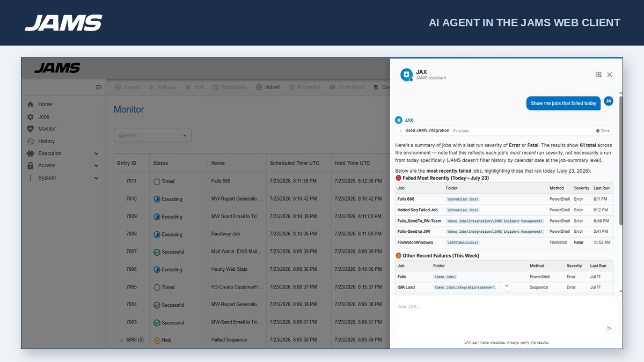Expand the System menu chevron
Screen dimensions: 644x362
click(97, 178)
